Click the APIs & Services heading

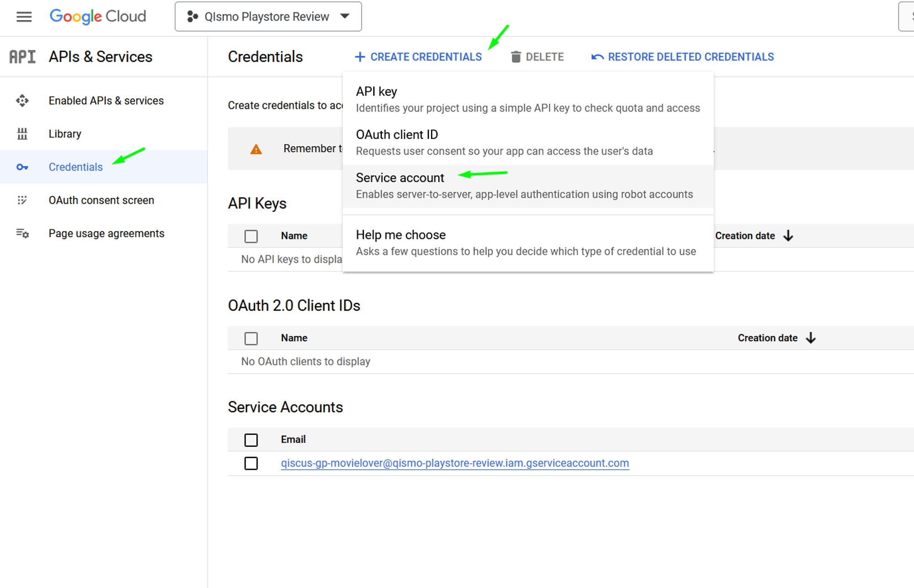pos(101,57)
